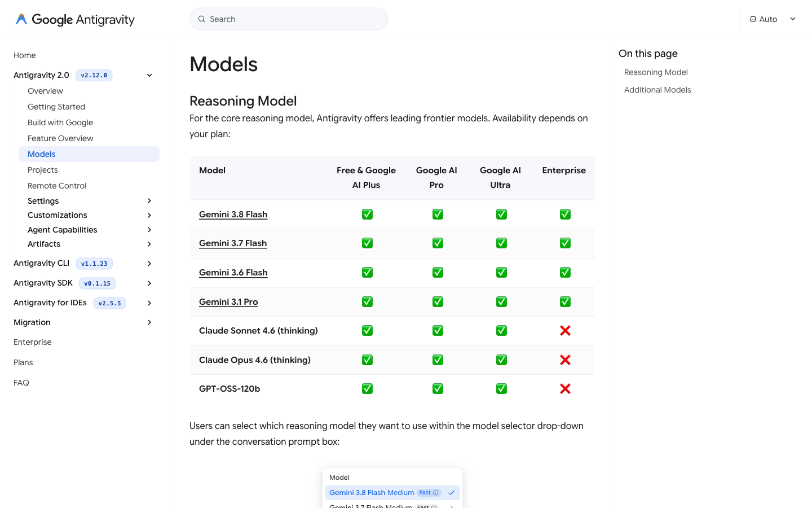Click the "Free & Google AI Plus" column header
Image resolution: width=812 pixels, height=508 pixels.
tap(367, 178)
